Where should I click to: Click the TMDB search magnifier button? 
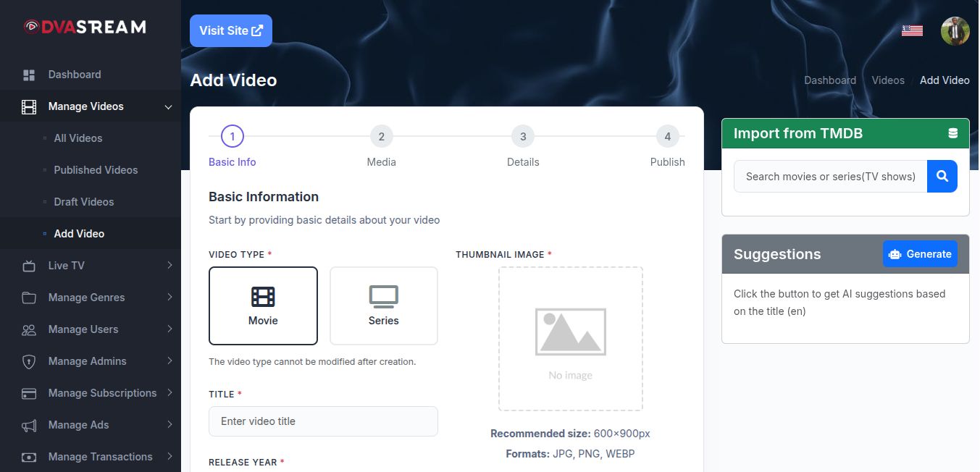click(x=942, y=176)
